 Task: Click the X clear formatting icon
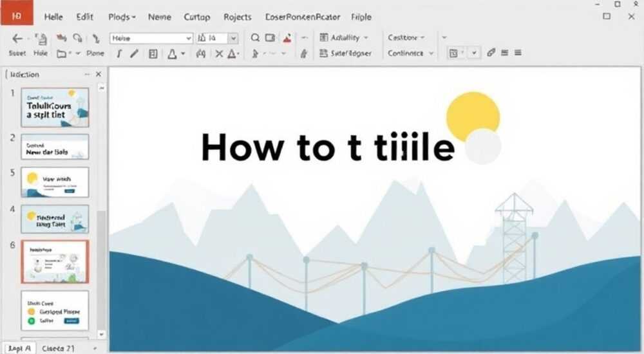tap(220, 53)
